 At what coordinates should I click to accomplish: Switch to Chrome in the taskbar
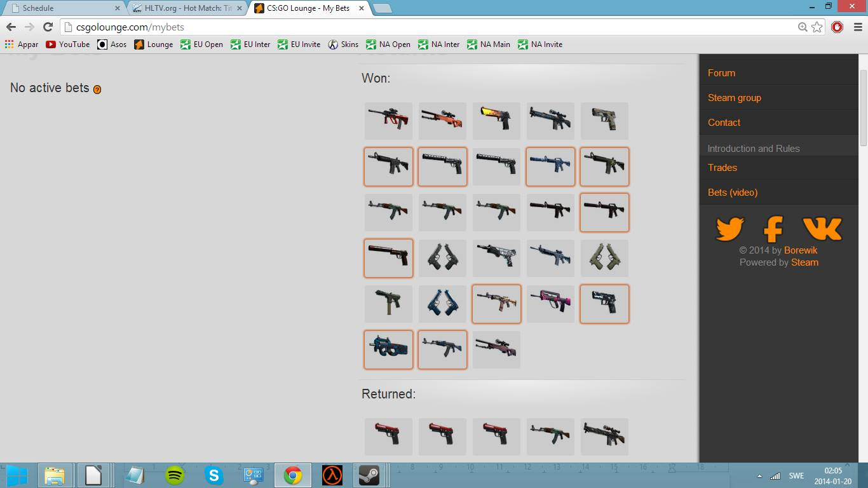pyautogui.click(x=293, y=475)
